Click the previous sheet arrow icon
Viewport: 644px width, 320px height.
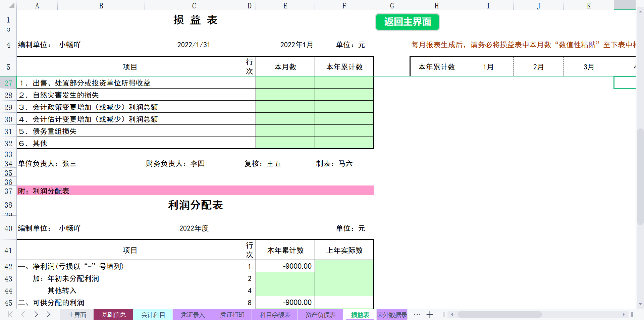coord(23,315)
